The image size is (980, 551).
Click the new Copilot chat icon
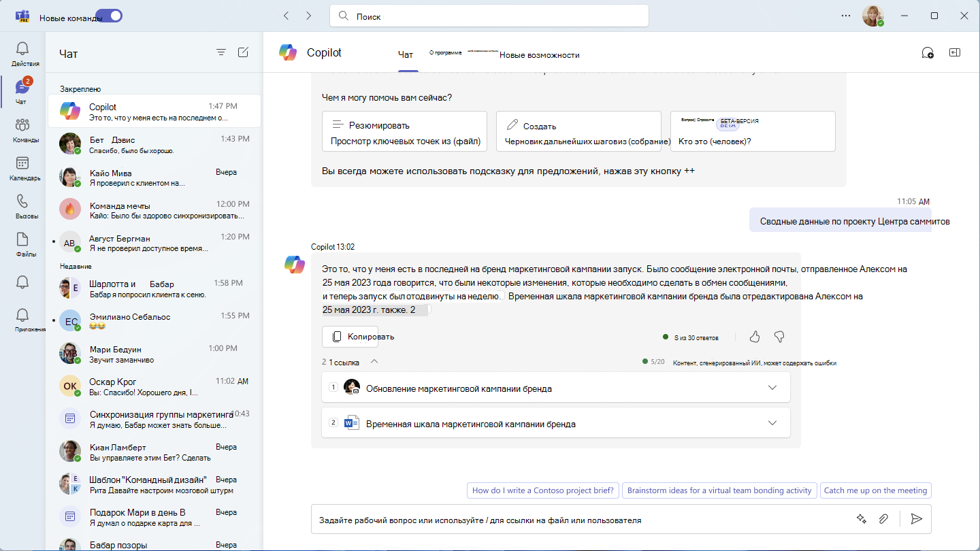click(927, 53)
